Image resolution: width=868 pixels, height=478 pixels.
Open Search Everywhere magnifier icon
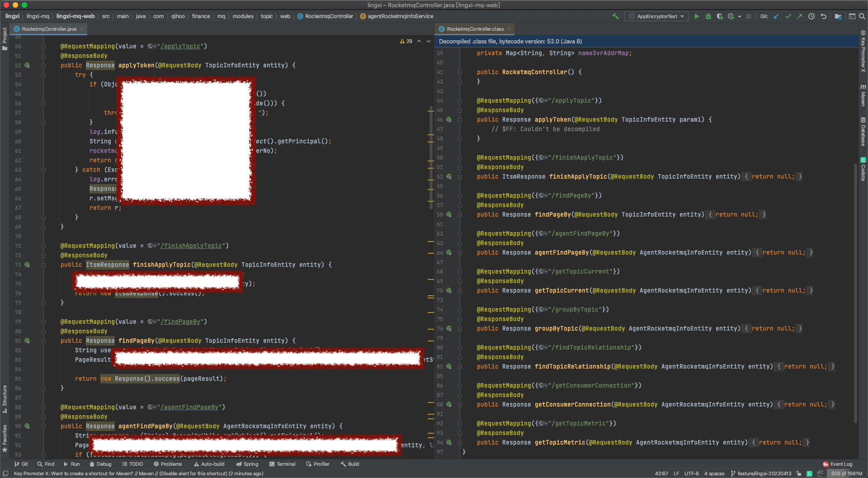click(x=862, y=16)
